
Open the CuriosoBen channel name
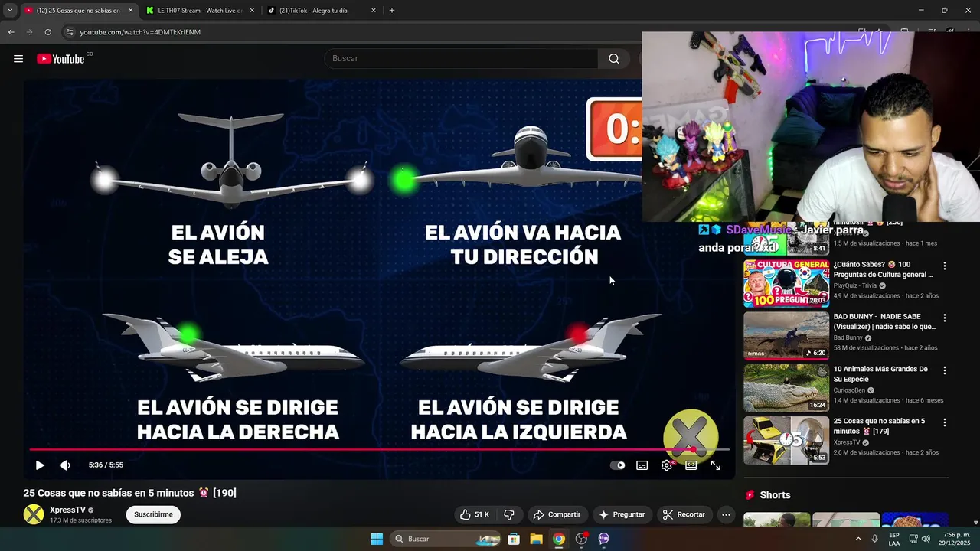coord(850,390)
